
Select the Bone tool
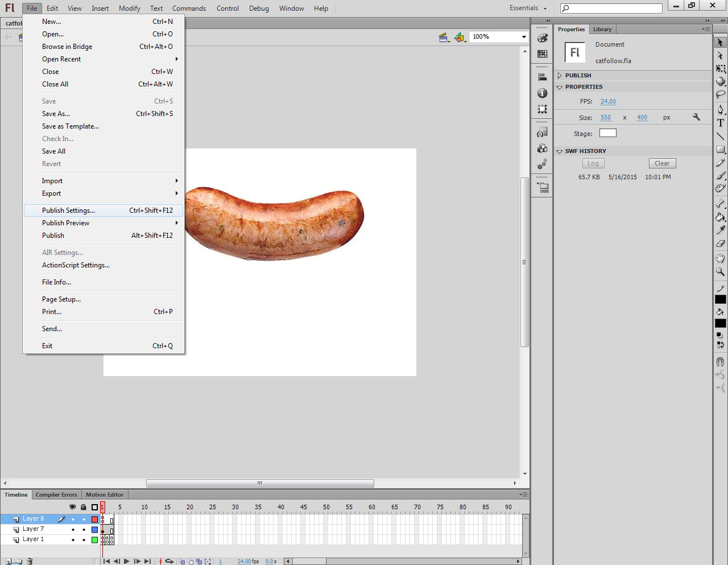point(720,203)
